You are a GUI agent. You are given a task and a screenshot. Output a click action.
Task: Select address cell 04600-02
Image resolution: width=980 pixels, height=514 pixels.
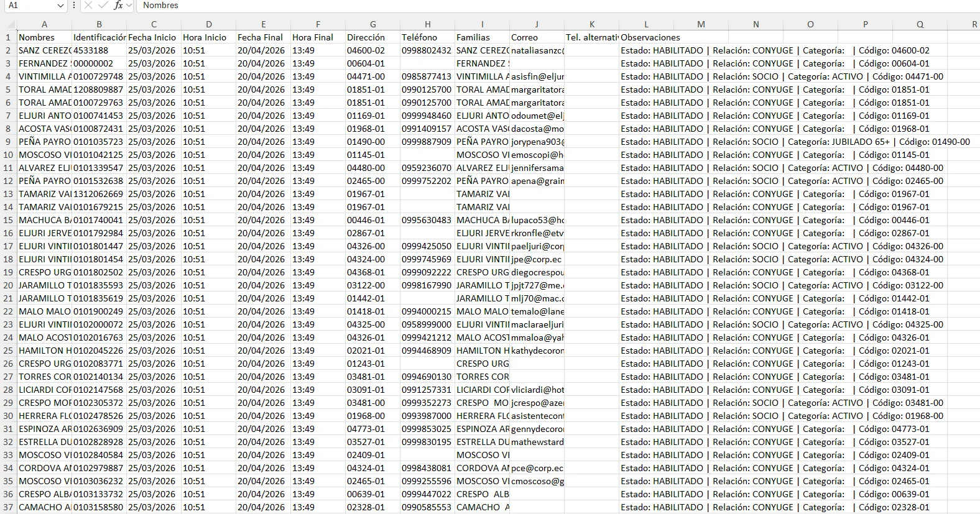point(372,50)
